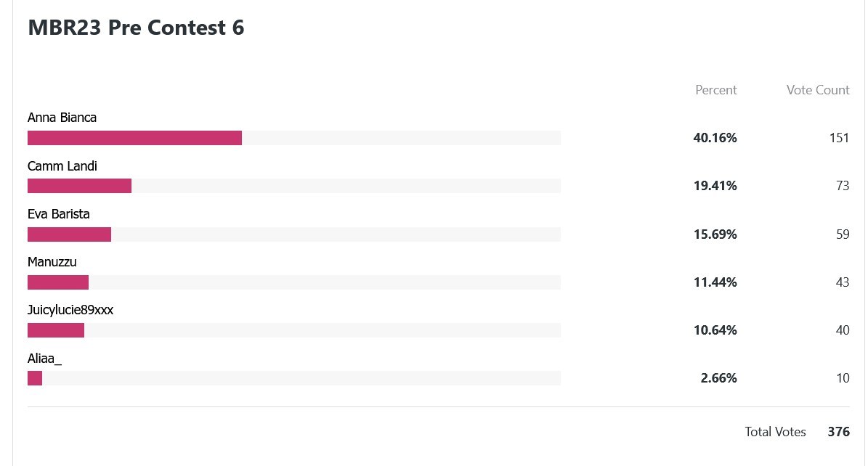The width and height of the screenshot is (868, 466).
Task: Click Anna Bianca's pink result bar
Action: (x=134, y=138)
